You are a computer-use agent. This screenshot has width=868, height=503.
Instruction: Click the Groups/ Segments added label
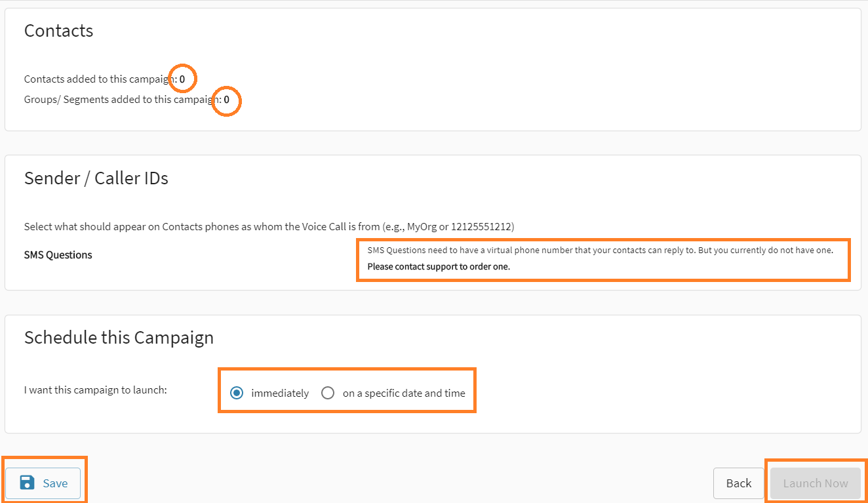[115, 99]
